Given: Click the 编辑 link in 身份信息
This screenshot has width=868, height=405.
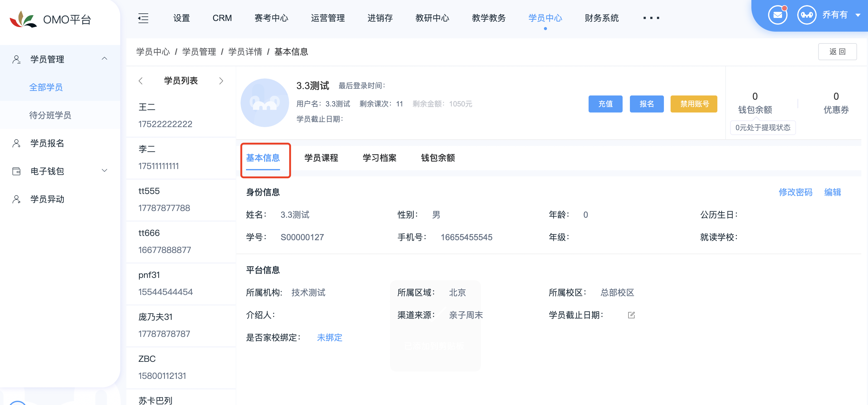Looking at the screenshot, I should 833,192.
